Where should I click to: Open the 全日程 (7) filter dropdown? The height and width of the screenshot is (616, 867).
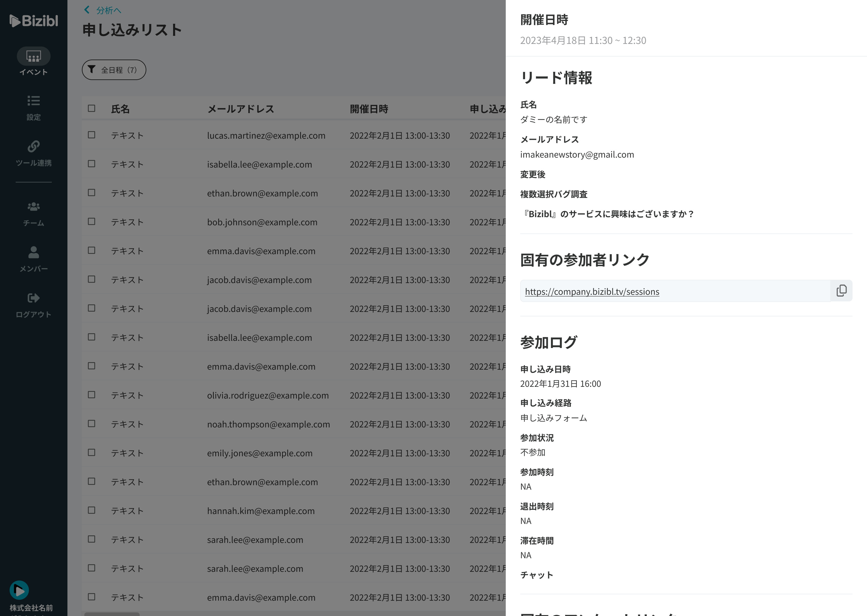tap(114, 70)
